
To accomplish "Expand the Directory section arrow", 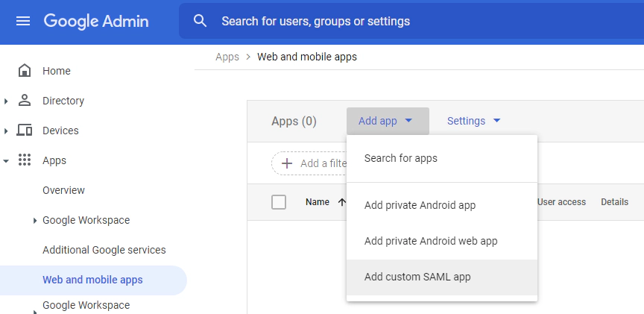I will [6, 101].
